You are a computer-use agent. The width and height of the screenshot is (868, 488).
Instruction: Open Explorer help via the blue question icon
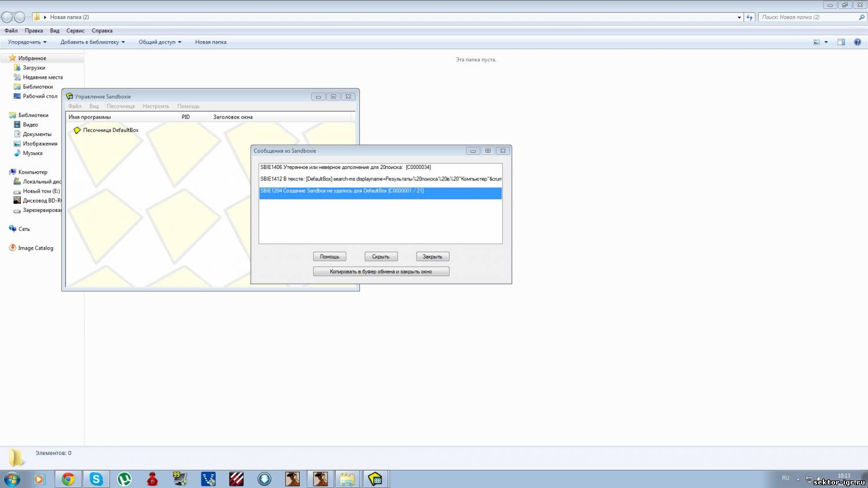point(858,42)
